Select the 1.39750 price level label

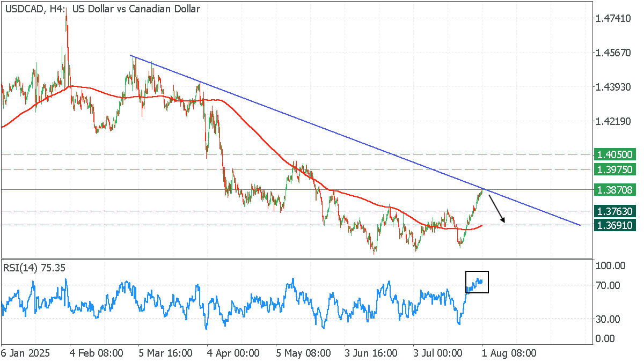[x=615, y=169]
